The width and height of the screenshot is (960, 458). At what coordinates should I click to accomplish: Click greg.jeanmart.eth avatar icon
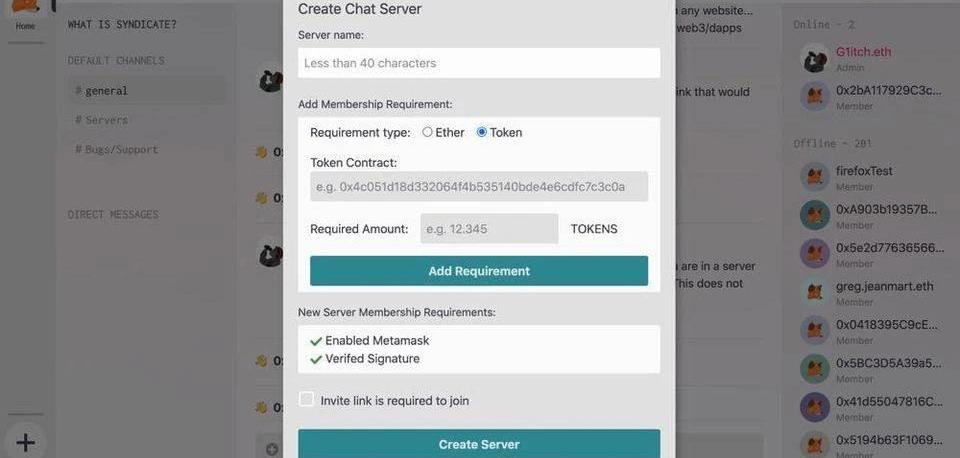(x=815, y=292)
